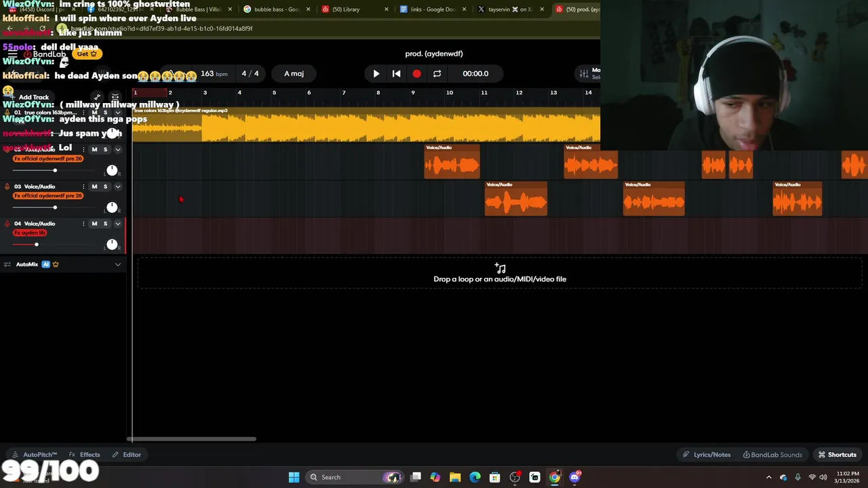Open track 03 three-dot menu

click(84, 186)
